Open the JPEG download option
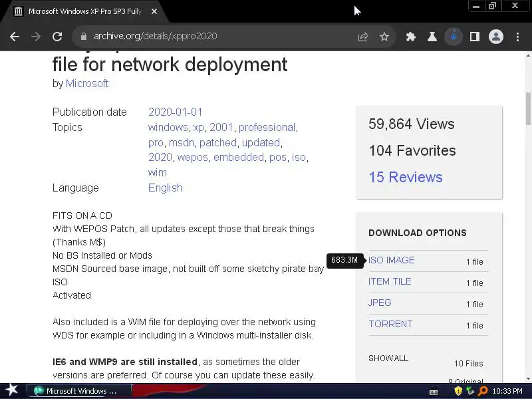 380,303
